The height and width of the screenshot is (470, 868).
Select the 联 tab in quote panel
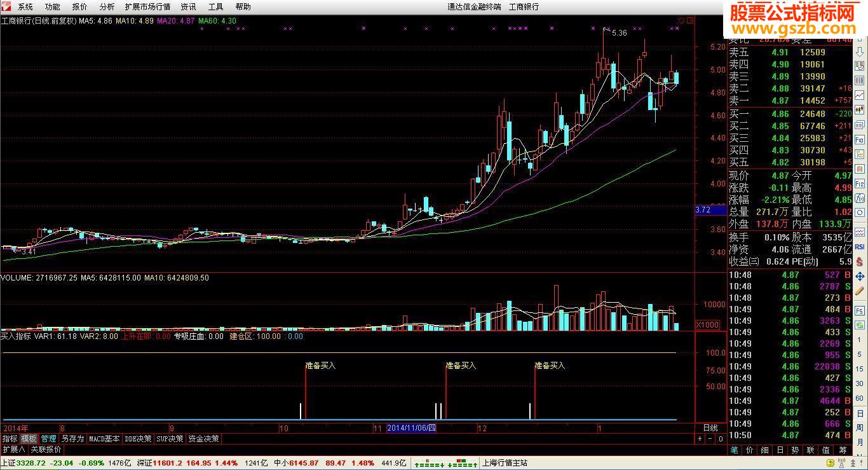tap(810, 450)
